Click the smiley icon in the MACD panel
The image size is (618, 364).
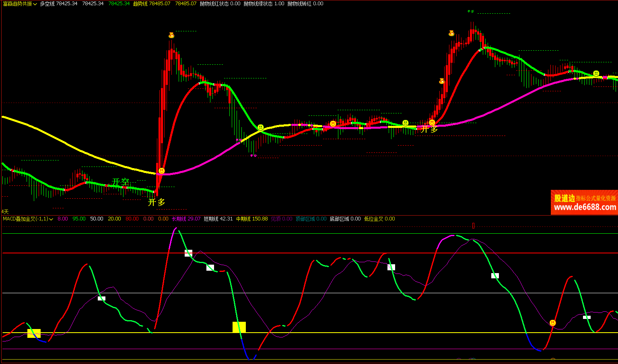[553, 323]
